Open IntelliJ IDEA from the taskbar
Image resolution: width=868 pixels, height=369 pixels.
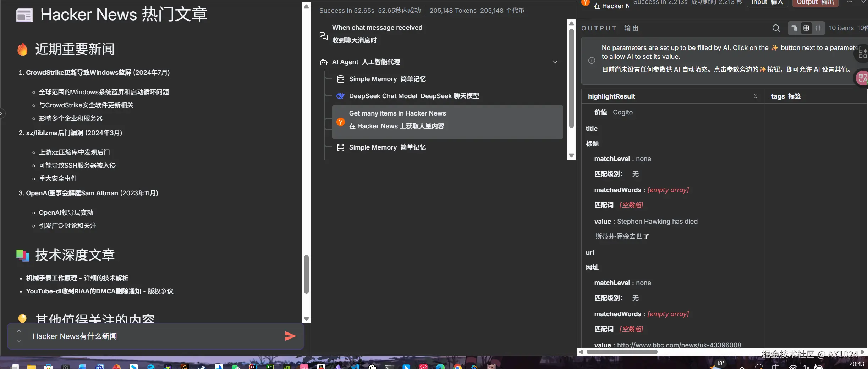(x=253, y=367)
